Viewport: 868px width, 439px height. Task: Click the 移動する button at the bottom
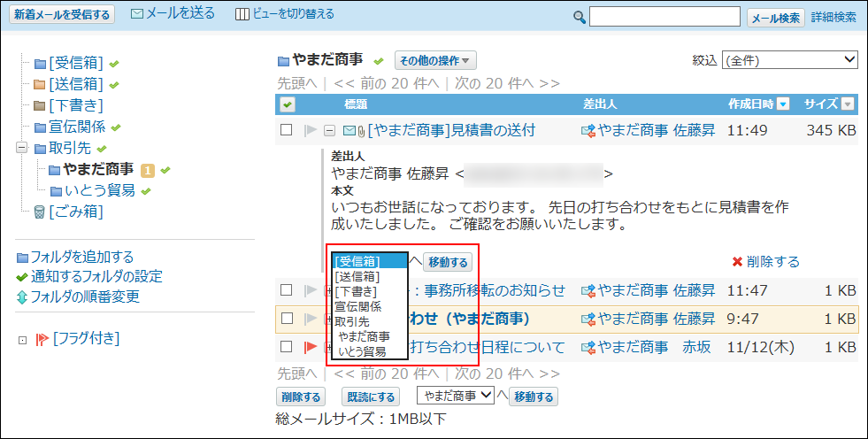(534, 397)
